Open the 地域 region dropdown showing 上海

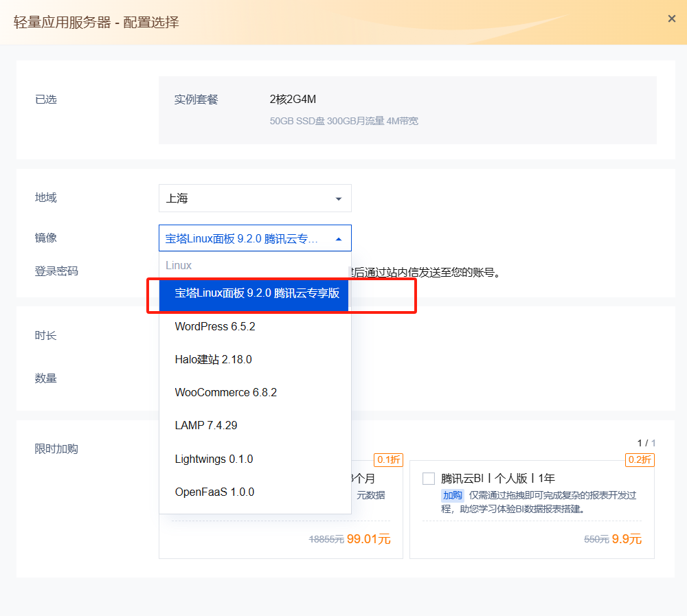coord(255,198)
